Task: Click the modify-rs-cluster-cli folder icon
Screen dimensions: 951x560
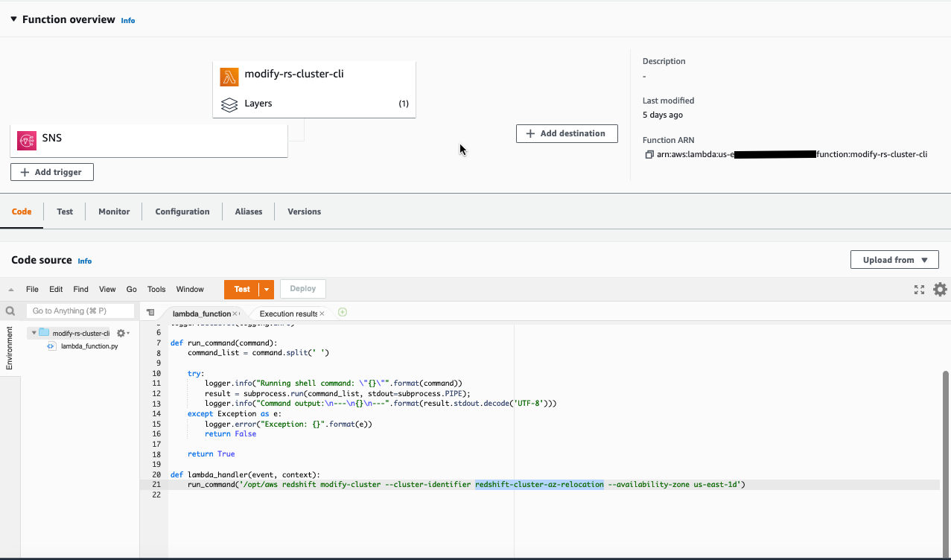Action: click(x=44, y=333)
